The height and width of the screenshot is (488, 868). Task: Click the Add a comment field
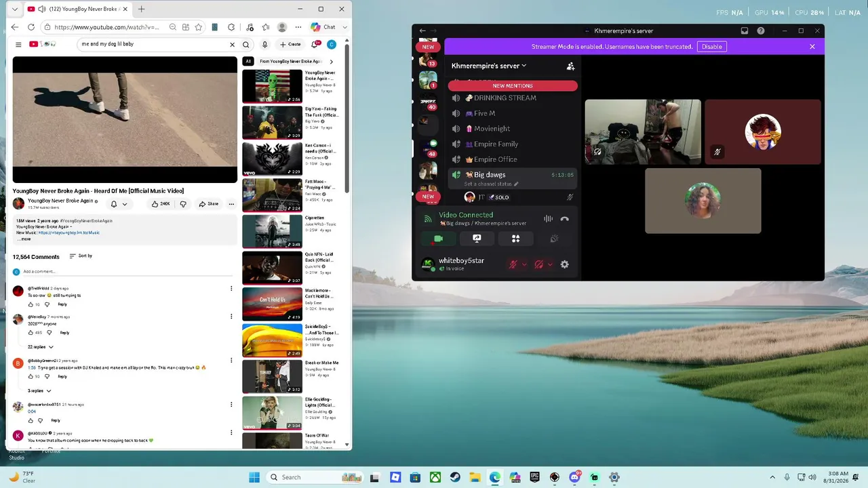[x=129, y=272]
